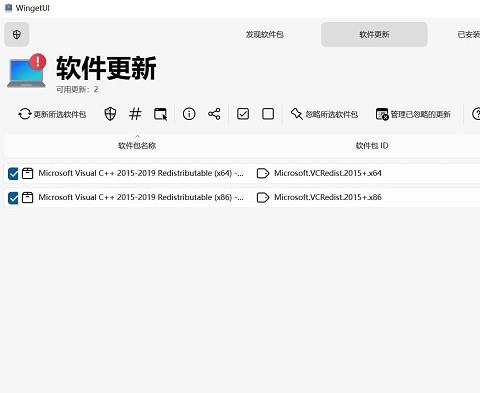Select all packages with checked box icon
The image size is (480, 393).
coord(243,114)
